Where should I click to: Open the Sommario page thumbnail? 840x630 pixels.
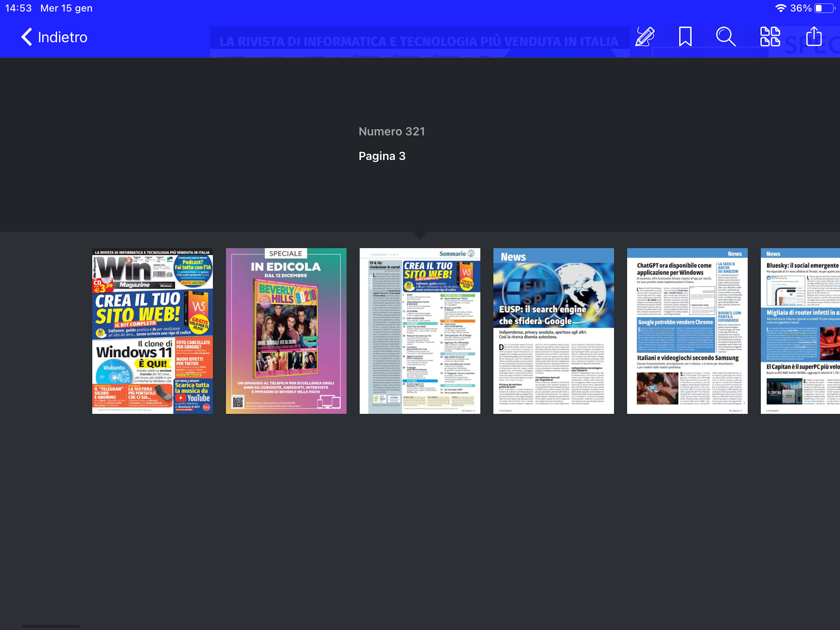420,331
